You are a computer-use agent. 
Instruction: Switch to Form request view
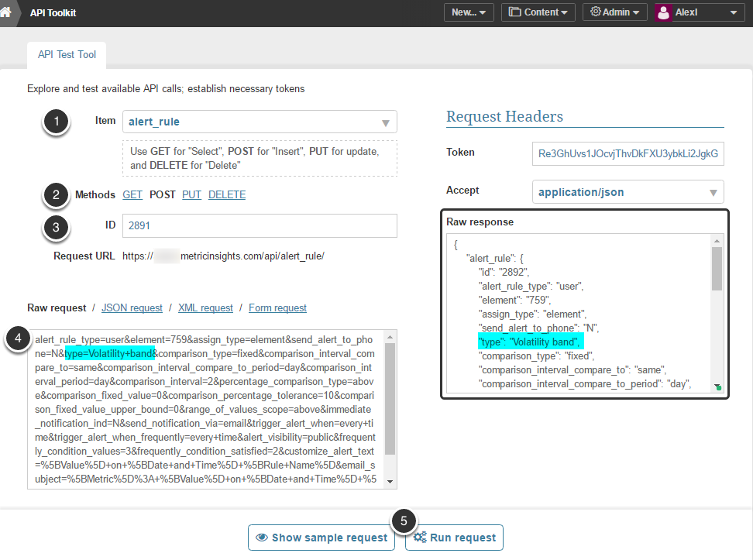point(277,307)
